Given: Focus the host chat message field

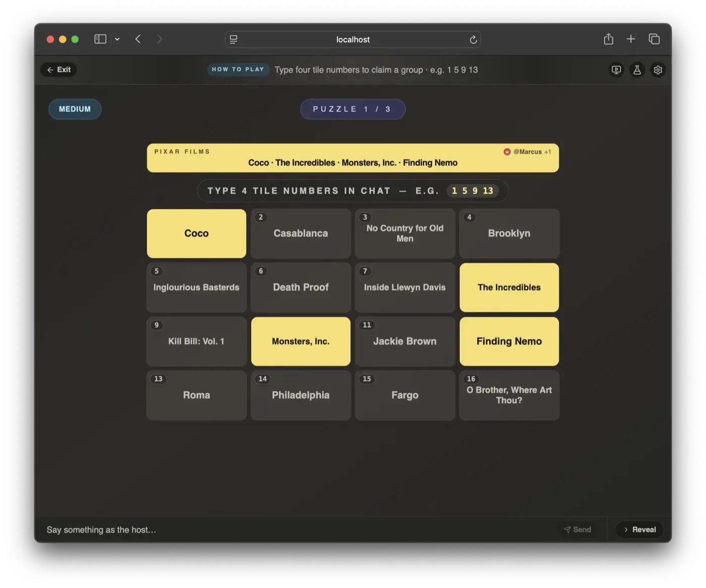Looking at the screenshot, I should click(x=298, y=530).
